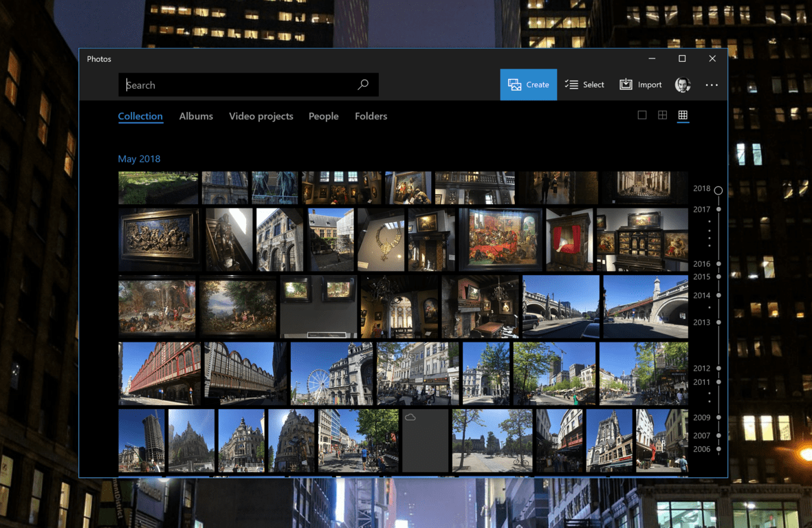The height and width of the screenshot is (528, 812).
Task: Switch to medium thumbnail view icon
Action: pyautogui.click(x=662, y=115)
